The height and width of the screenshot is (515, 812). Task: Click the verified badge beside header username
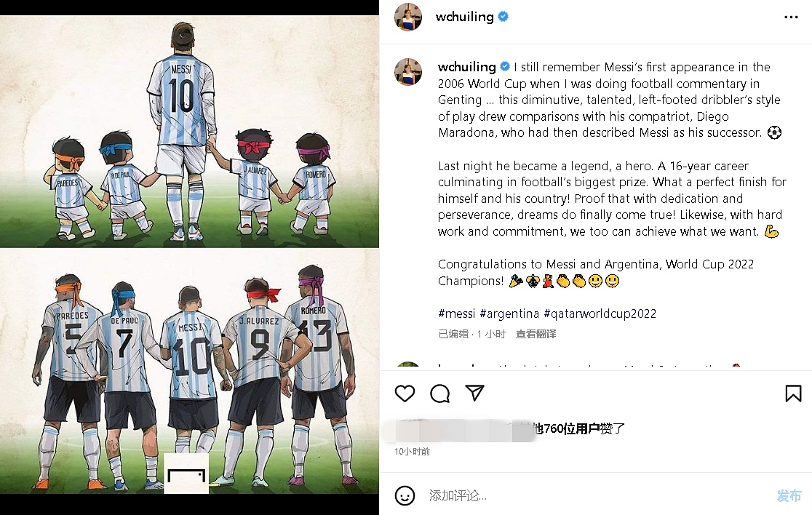(x=503, y=17)
